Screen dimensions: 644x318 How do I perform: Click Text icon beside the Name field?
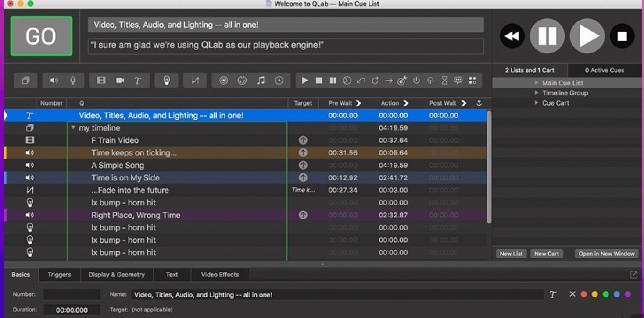point(553,295)
